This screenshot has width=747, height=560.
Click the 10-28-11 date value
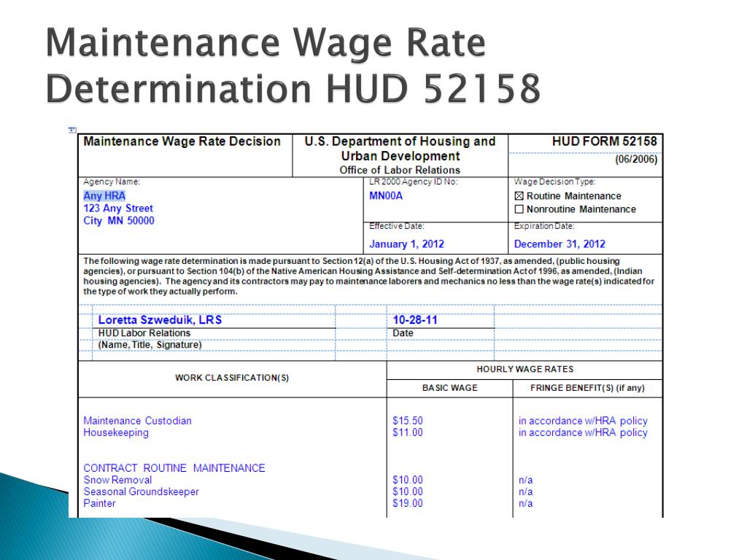pos(414,319)
